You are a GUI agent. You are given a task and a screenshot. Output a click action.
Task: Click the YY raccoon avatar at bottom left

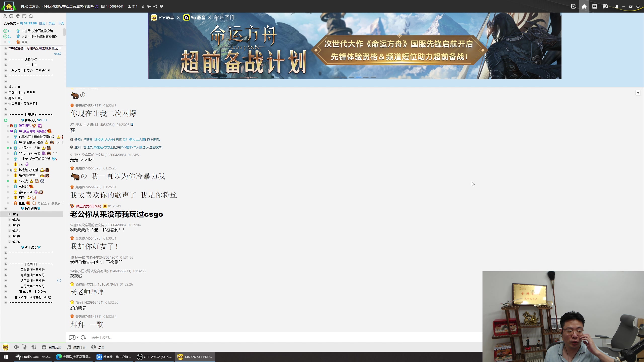click(x=6, y=347)
